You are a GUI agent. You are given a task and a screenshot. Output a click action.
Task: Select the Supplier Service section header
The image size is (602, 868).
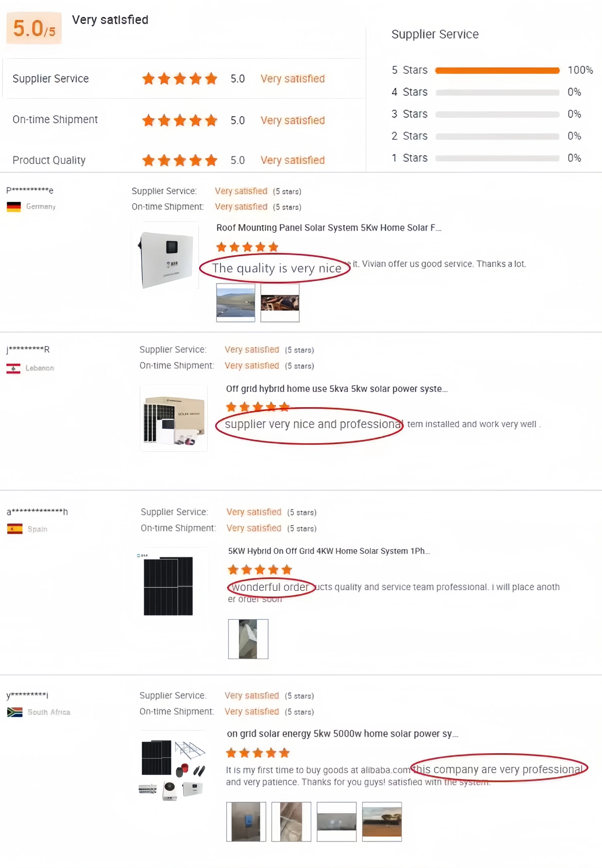(x=435, y=34)
